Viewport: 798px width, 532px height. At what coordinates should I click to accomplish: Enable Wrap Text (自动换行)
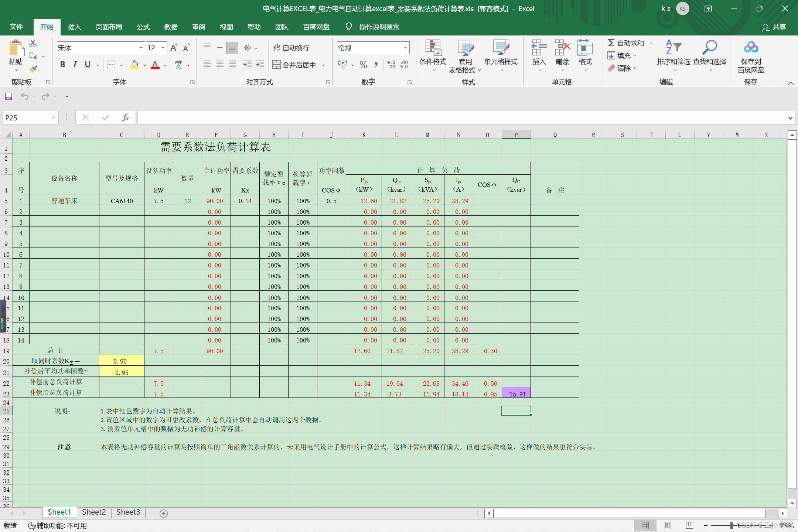pos(291,48)
